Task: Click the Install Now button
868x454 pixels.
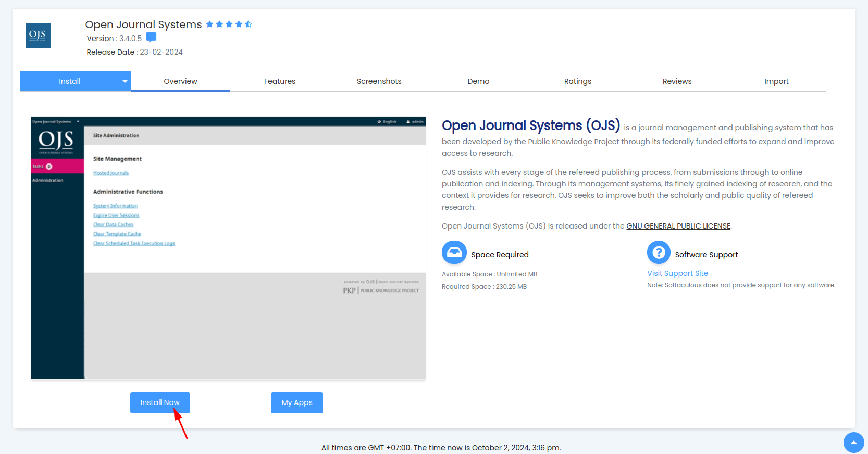Action: click(x=160, y=402)
